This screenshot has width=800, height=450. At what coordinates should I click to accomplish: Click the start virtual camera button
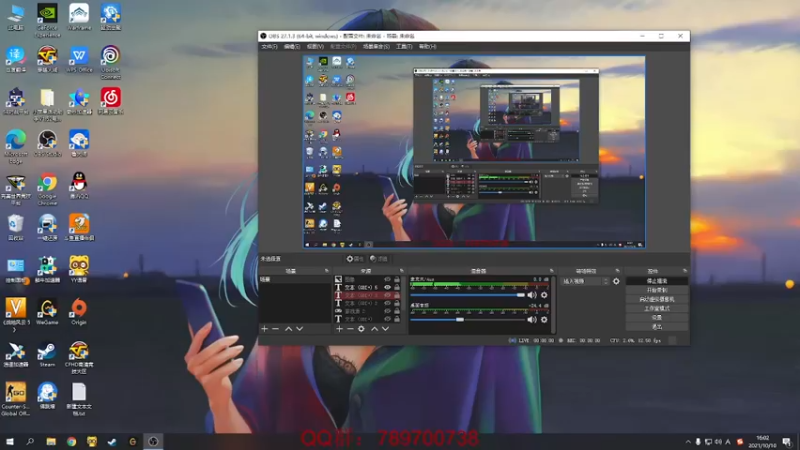pyautogui.click(x=657, y=299)
